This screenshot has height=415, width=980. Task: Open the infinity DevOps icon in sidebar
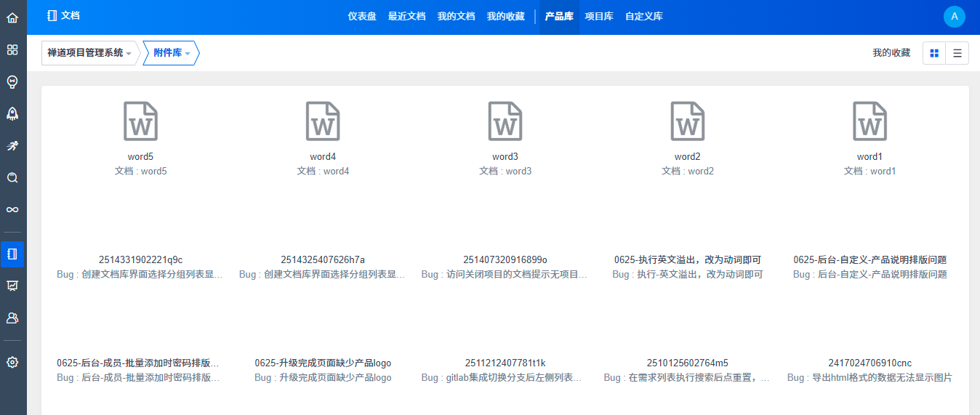[12, 209]
